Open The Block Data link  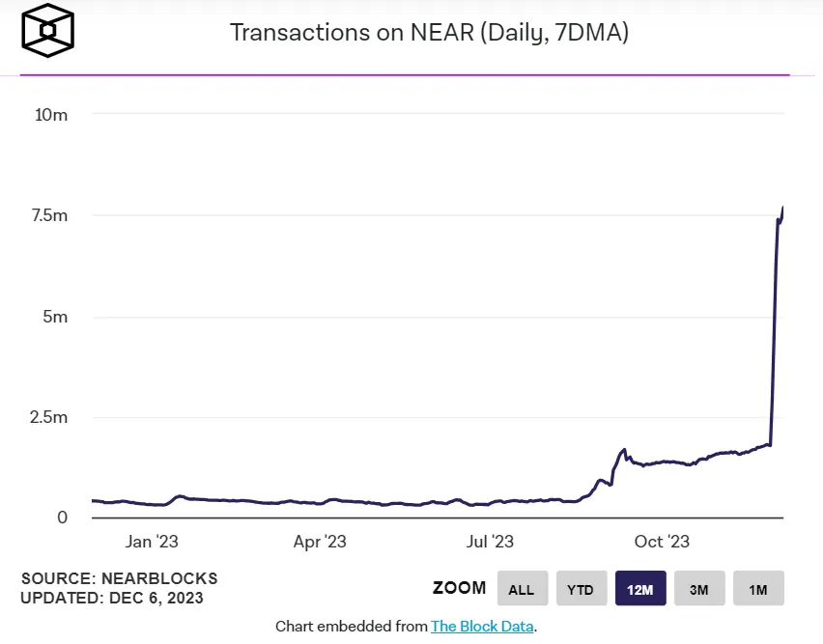pos(482,627)
